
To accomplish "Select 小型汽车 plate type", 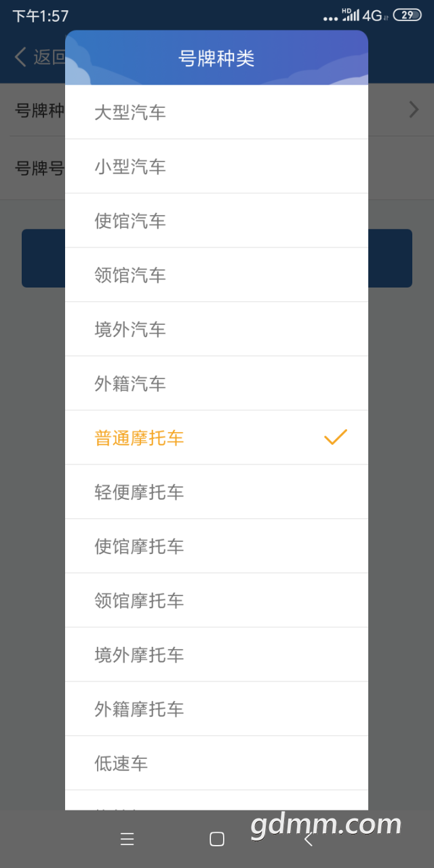I will pos(216,166).
